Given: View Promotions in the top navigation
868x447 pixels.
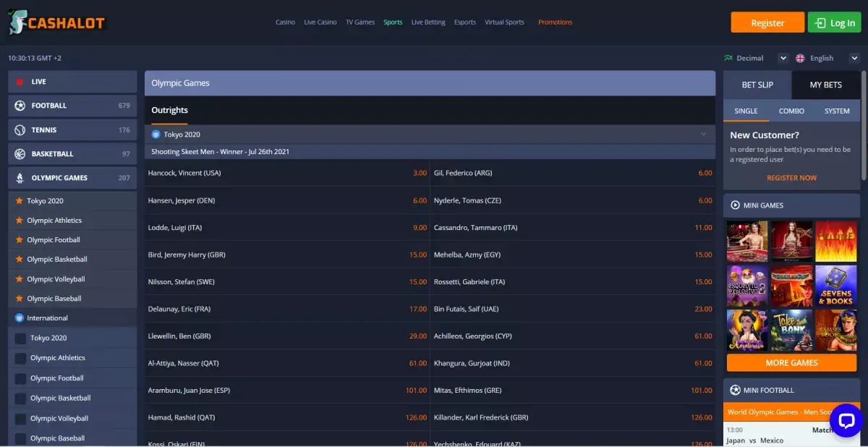Looking at the screenshot, I should pyautogui.click(x=555, y=22).
